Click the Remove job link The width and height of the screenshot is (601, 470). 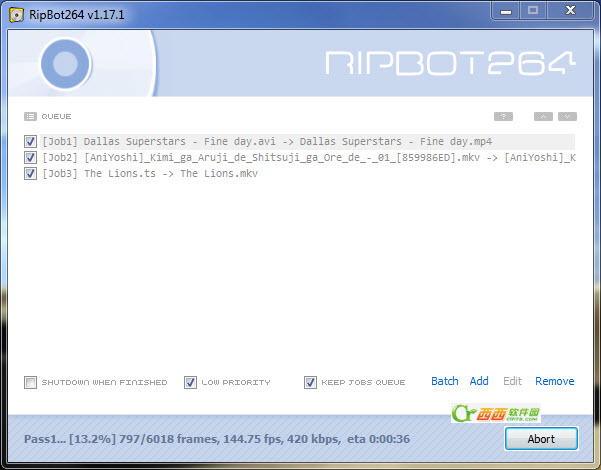(555, 381)
